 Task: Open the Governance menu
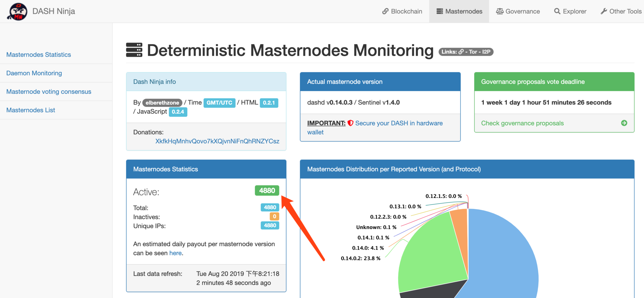coord(518,11)
